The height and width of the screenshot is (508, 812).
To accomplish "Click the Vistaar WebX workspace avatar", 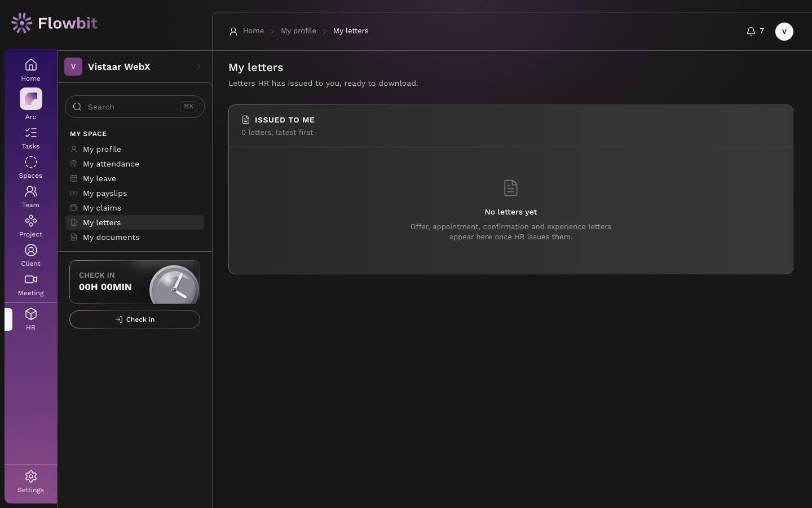I will point(73,67).
